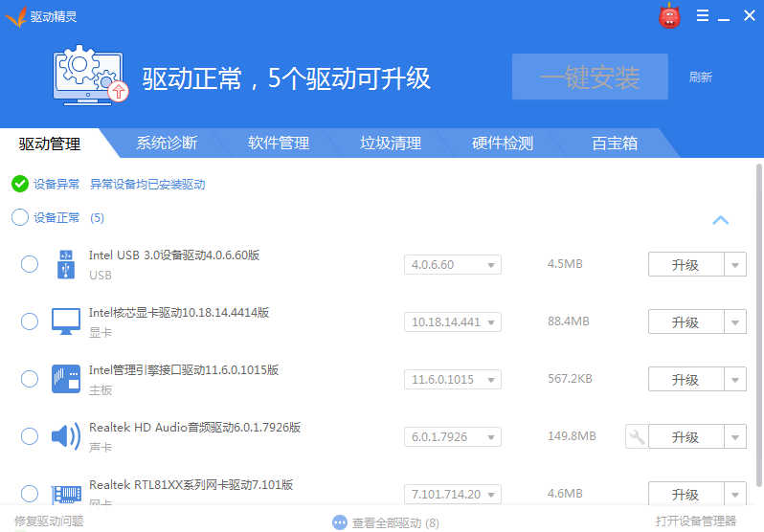Click the green checkmark status icon
Image resolution: width=764 pixels, height=532 pixels.
point(20,184)
